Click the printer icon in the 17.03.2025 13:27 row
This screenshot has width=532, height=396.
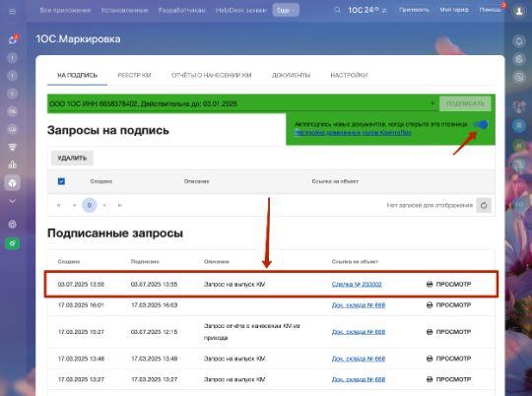tap(430, 379)
